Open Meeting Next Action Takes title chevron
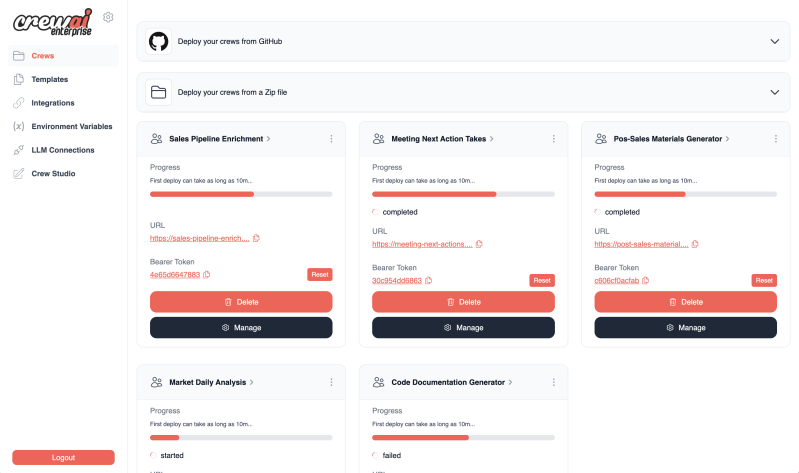This screenshot has width=799, height=473. 491,139
